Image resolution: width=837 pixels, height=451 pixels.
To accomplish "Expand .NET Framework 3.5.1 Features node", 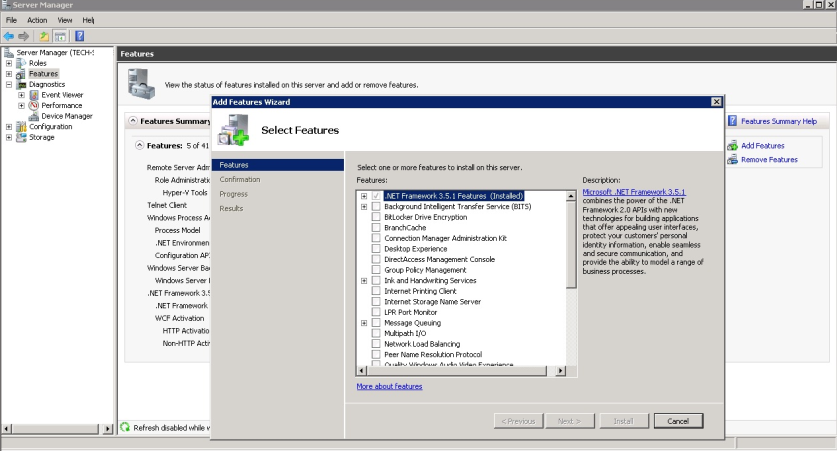I will coord(364,196).
